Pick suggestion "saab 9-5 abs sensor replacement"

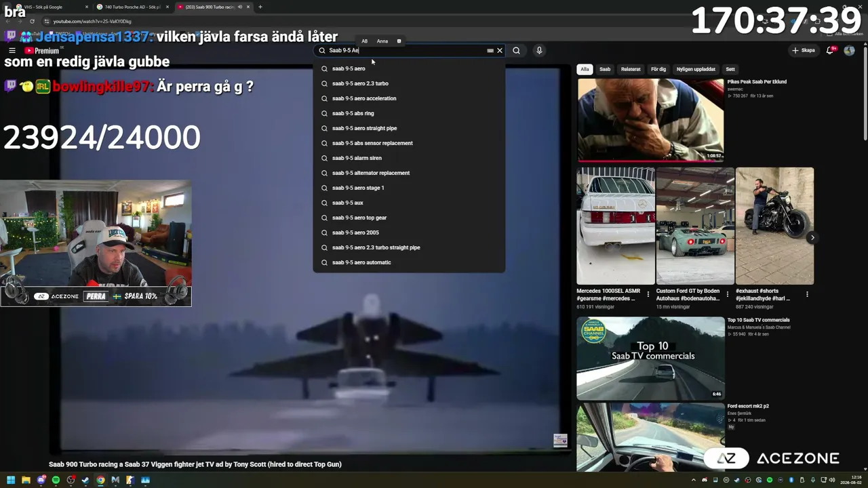(409, 143)
